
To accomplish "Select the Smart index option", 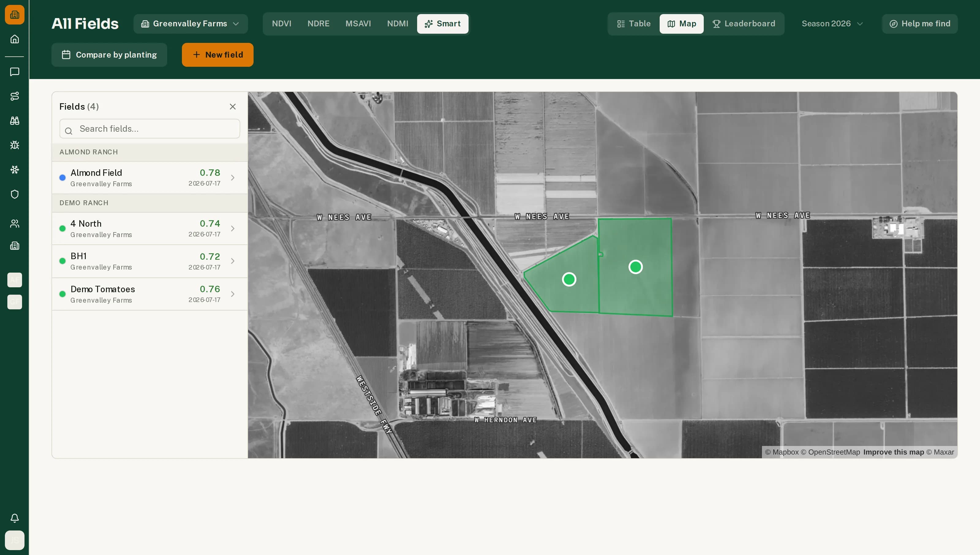I will pyautogui.click(x=442, y=24).
